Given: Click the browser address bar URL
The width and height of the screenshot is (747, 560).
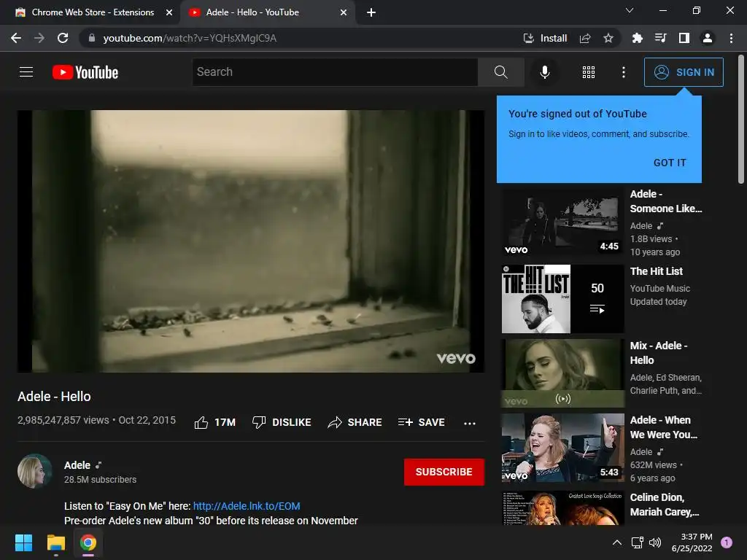Looking at the screenshot, I should [x=190, y=38].
